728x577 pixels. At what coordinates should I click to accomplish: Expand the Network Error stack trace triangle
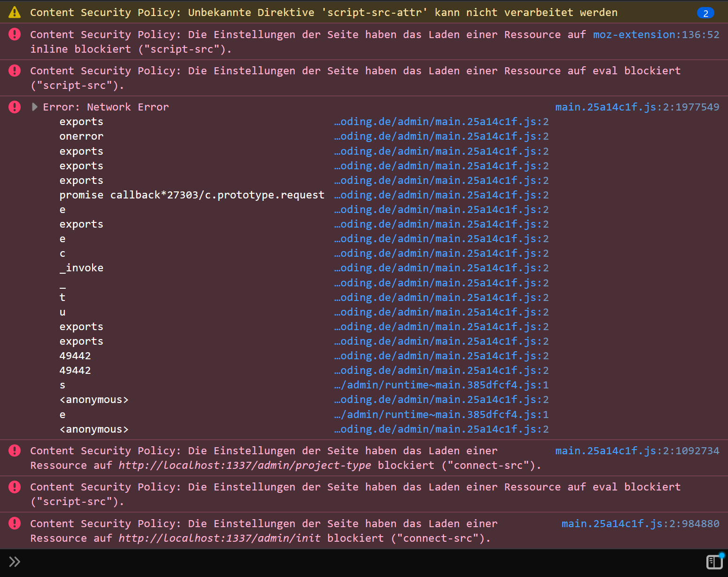34,107
